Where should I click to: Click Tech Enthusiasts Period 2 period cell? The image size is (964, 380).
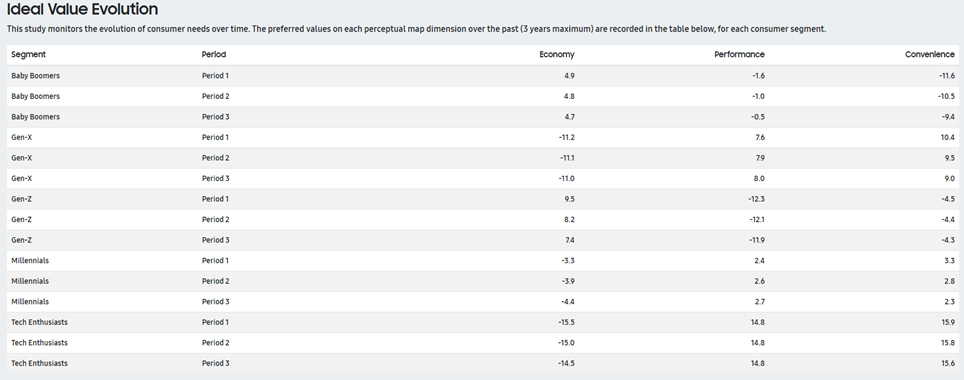pos(215,343)
